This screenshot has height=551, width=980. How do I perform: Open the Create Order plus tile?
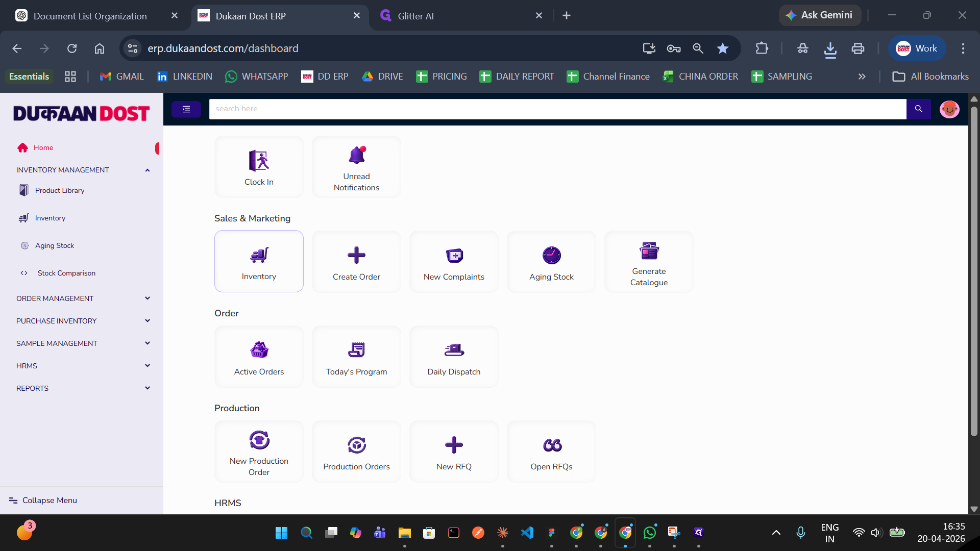pos(356,262)
